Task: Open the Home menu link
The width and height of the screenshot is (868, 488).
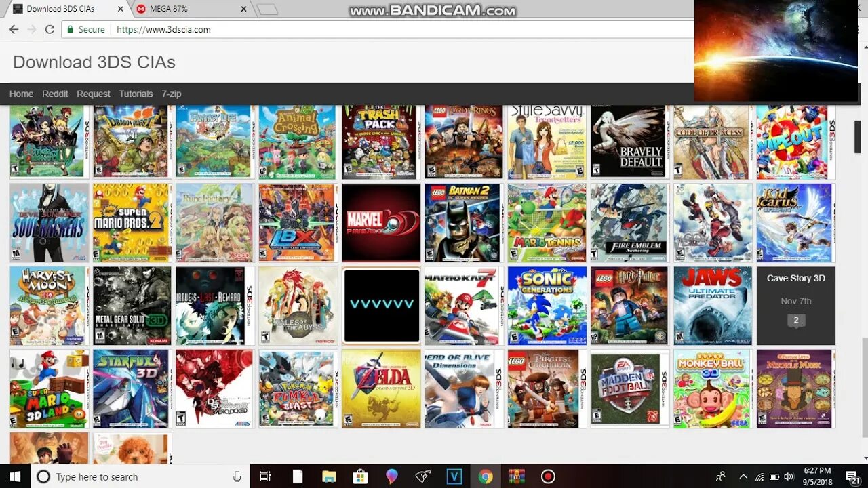Action: [21, 94]
